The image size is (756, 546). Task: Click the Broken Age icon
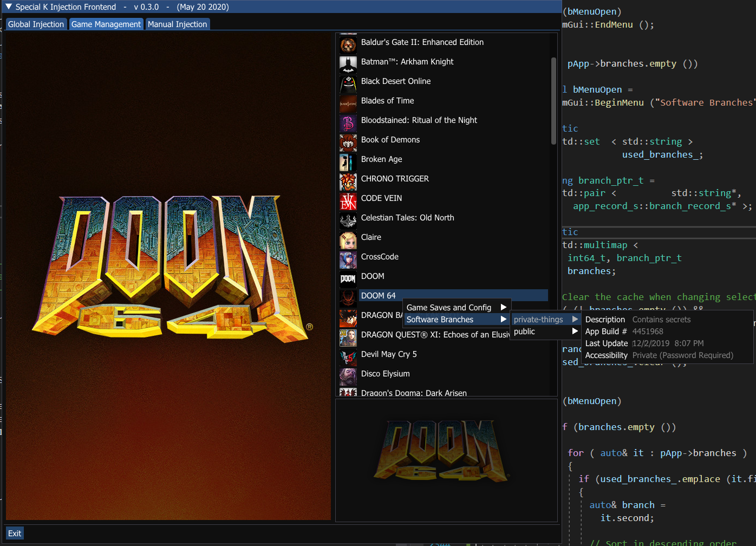348,162
